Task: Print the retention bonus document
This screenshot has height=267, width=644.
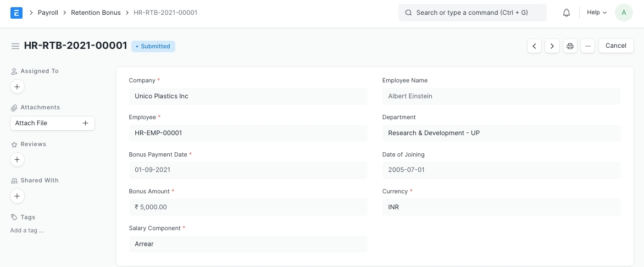Action: click(570, 46)
